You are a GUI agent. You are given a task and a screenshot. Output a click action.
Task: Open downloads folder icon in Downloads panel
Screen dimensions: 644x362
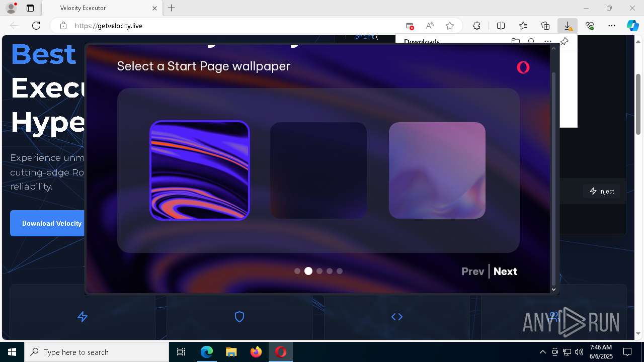click(x=515, y=41)
